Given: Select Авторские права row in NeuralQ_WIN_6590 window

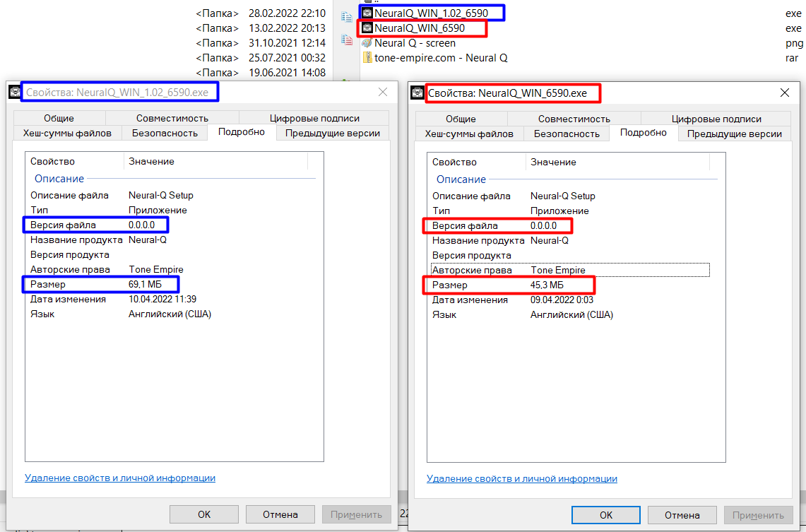Looking at the screenshot, I should pyautogui.click(x=570, y=270).
